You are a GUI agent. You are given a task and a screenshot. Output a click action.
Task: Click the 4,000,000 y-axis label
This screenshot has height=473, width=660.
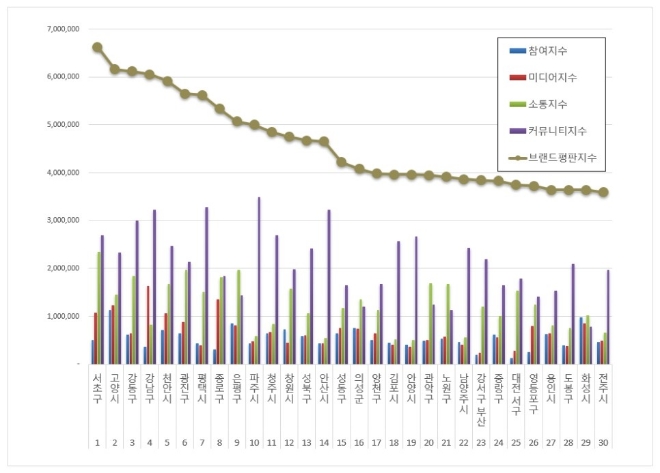[63, 173]
